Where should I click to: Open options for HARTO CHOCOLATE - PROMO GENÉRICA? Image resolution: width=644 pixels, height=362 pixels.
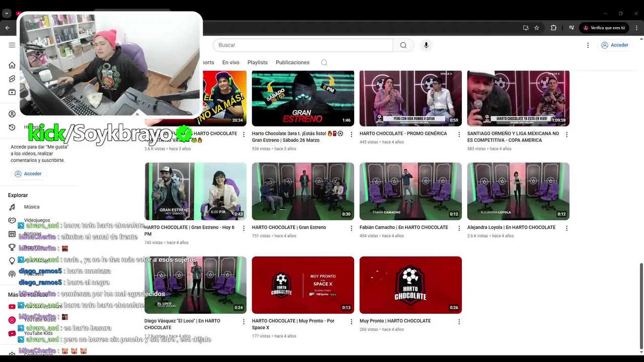(x=459, y=134)
